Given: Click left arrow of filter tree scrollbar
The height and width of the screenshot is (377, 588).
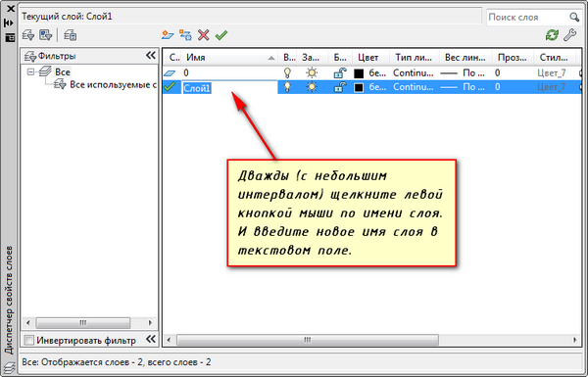Looking at the screenshot, I should tap(27, 323).
